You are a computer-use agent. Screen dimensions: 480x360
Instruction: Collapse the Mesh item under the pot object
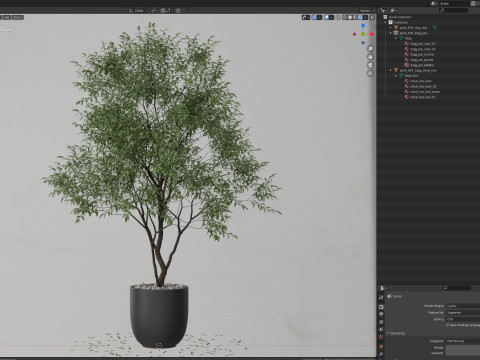(x=396, y=38)
